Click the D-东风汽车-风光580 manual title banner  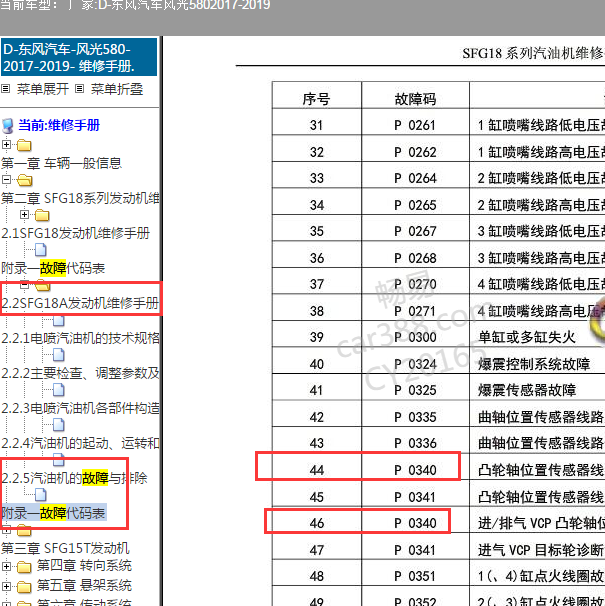[x=79, y=57]
